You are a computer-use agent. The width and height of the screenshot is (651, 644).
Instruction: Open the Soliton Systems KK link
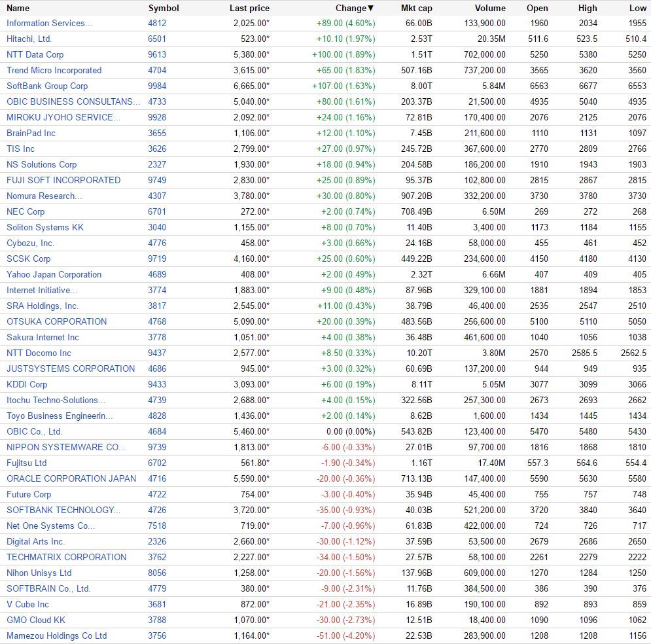[x=45, y=228]
